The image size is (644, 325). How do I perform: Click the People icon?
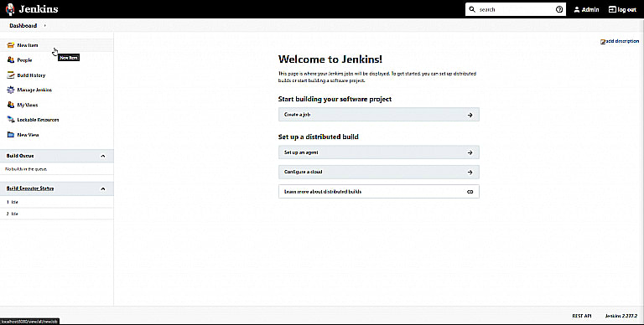point(11,60)
